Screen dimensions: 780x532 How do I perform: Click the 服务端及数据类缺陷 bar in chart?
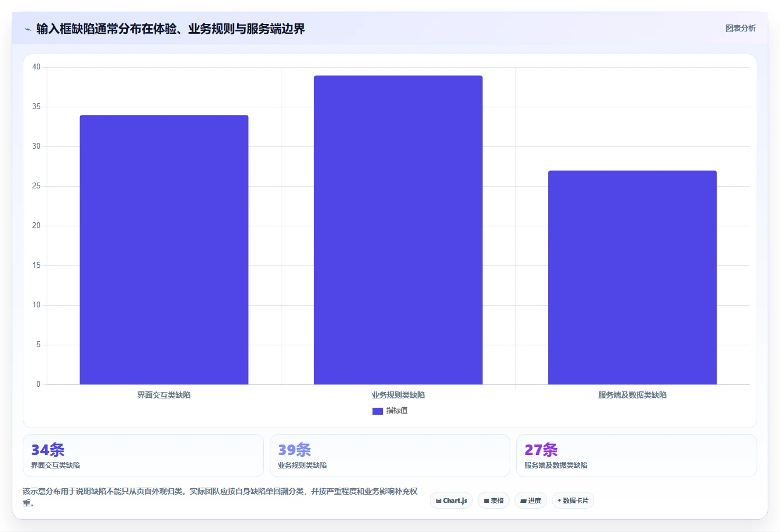click(x=632, y=278)
